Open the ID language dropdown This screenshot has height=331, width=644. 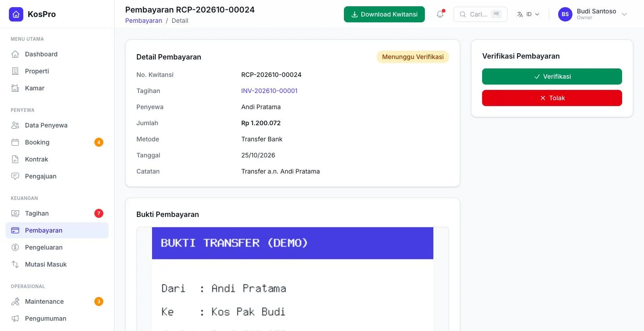pos(528,14)
